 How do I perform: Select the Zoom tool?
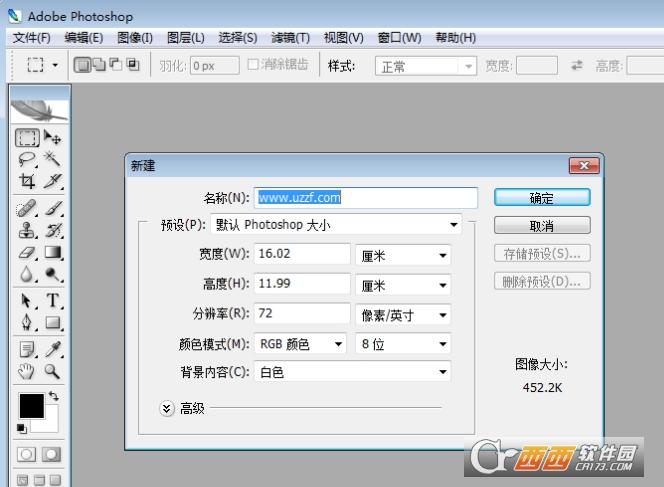53,371
